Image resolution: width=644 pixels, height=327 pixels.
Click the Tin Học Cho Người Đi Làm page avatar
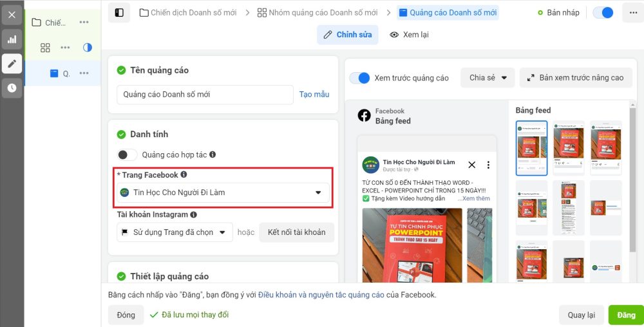click(371, 165)
